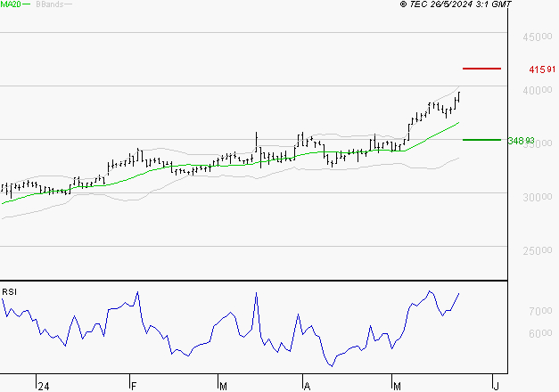
Task: Click the 300.00 price axis label
Action: click(x=538, y=197)
